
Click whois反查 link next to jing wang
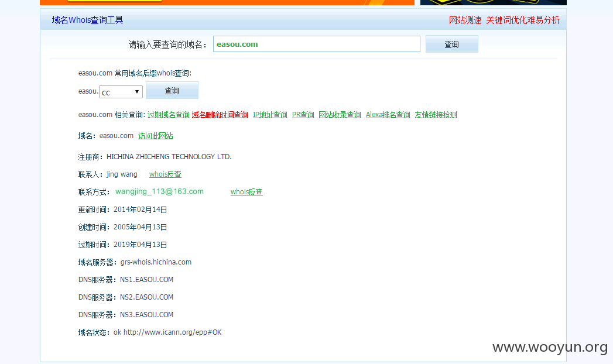click(165, 174)
